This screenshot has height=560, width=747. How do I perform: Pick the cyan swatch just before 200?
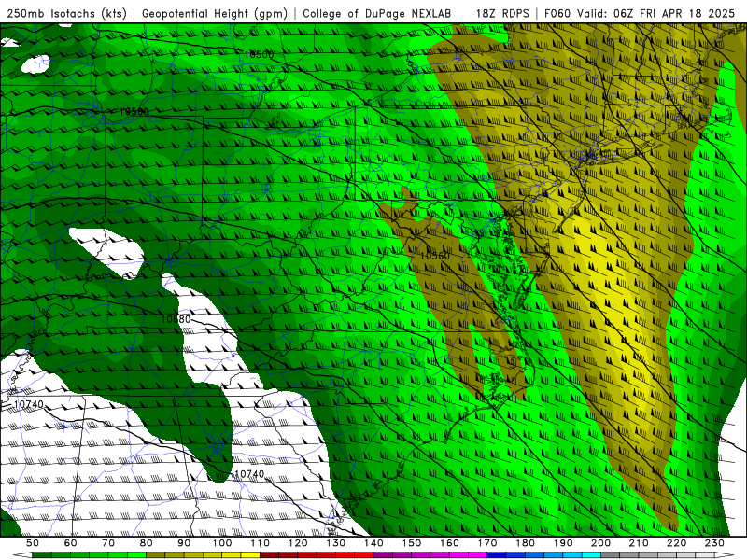591,554
